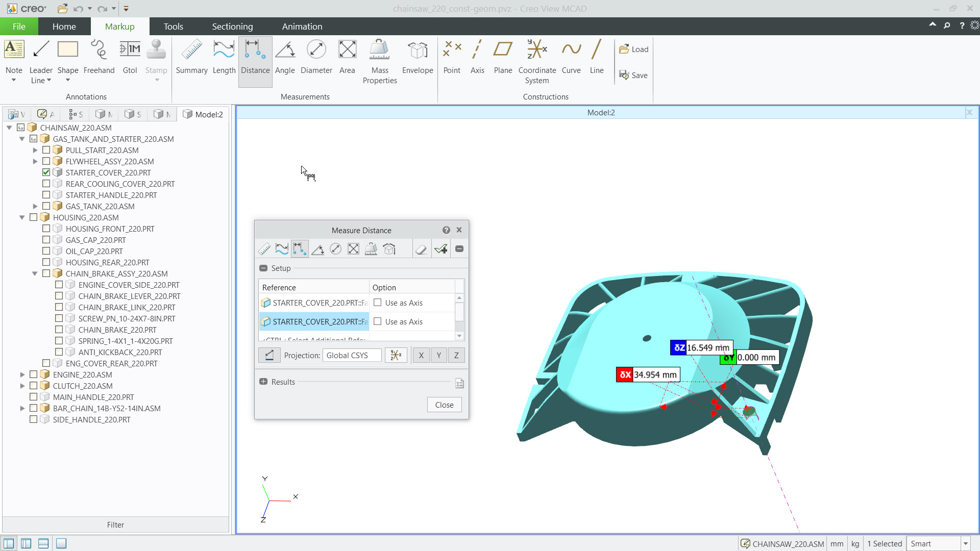Select the Note annotation tool
The height and width of the screenshot is (551, 980).
tap(14, 60)
